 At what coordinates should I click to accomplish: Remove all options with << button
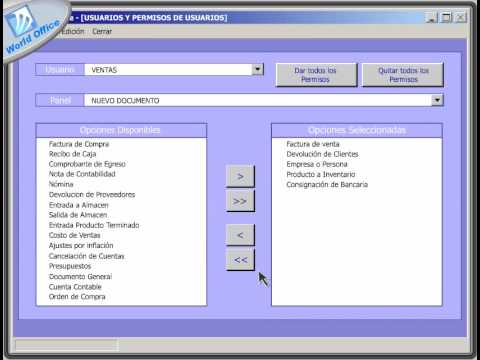240,260
